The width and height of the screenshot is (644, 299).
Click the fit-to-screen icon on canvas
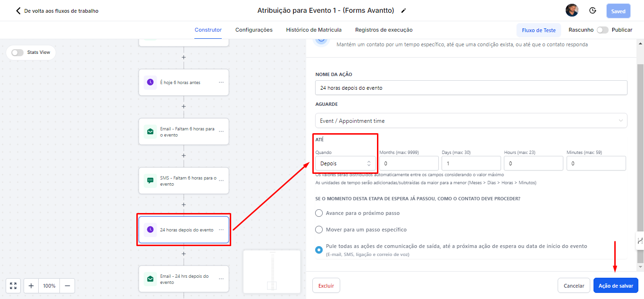[13, 286]
